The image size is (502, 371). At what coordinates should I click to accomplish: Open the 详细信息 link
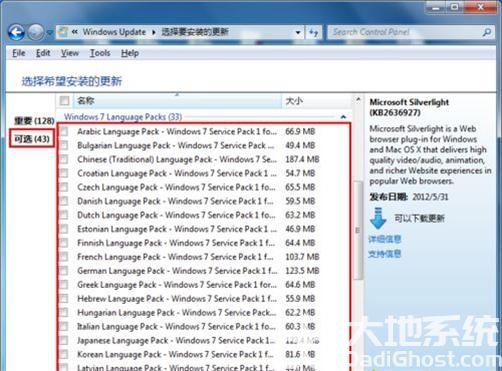(x=384, y=239)
